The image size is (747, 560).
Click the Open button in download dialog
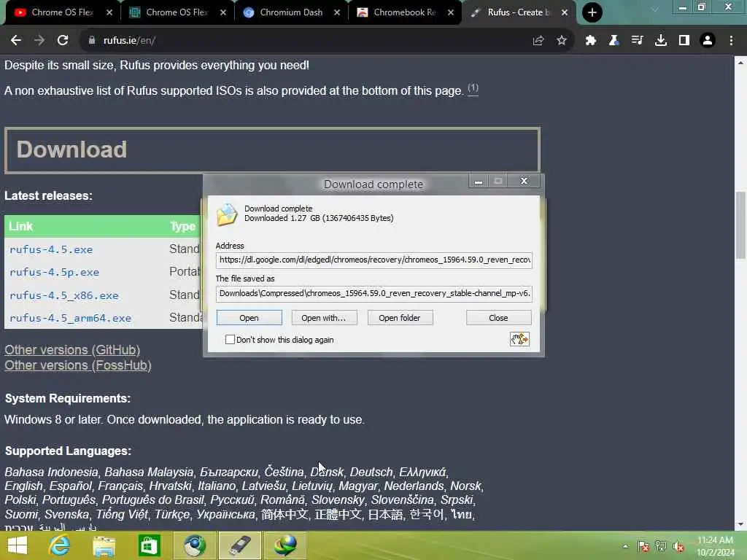pyautogui.click(x=249, y=318)
